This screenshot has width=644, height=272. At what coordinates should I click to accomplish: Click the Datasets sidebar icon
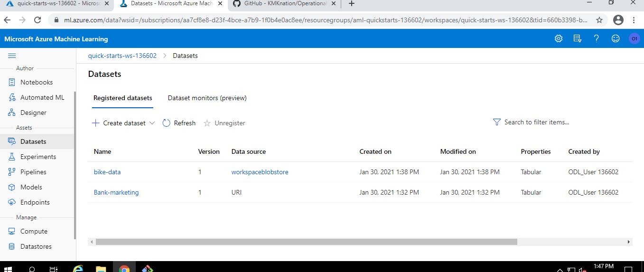pos(12,141)
